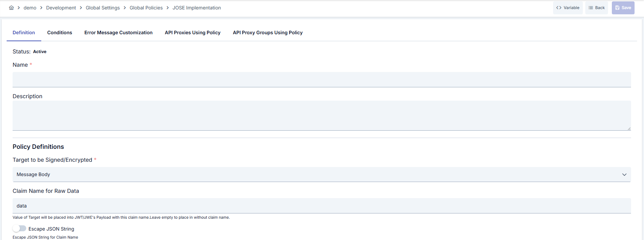Viewport: 644px width, 240px height.
Task: Open Target to be Signed/Encrypted dropdown
Action: point(322,174)
